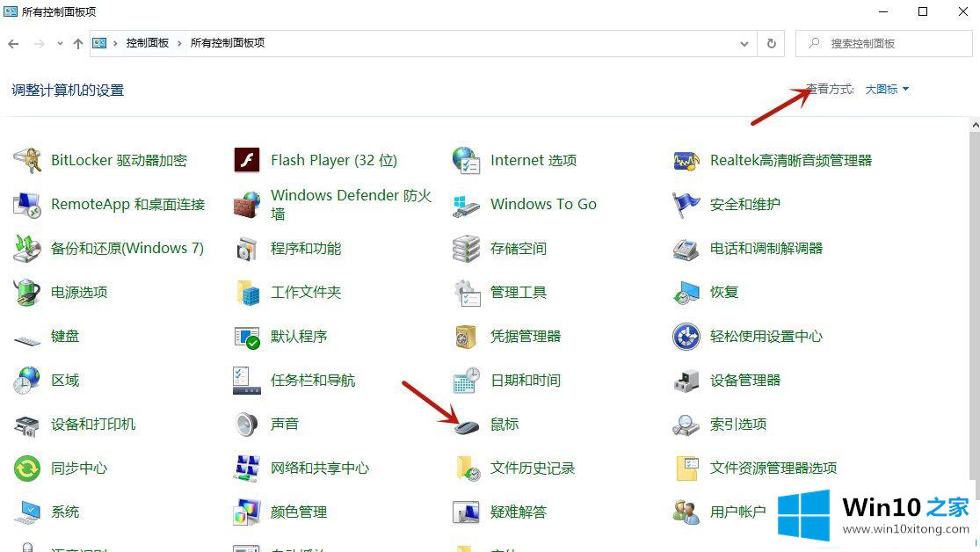Image resolution: width=980 pixels, height=552 pixels.
Task: Go up one folder level
Action: tap(78, 44)
